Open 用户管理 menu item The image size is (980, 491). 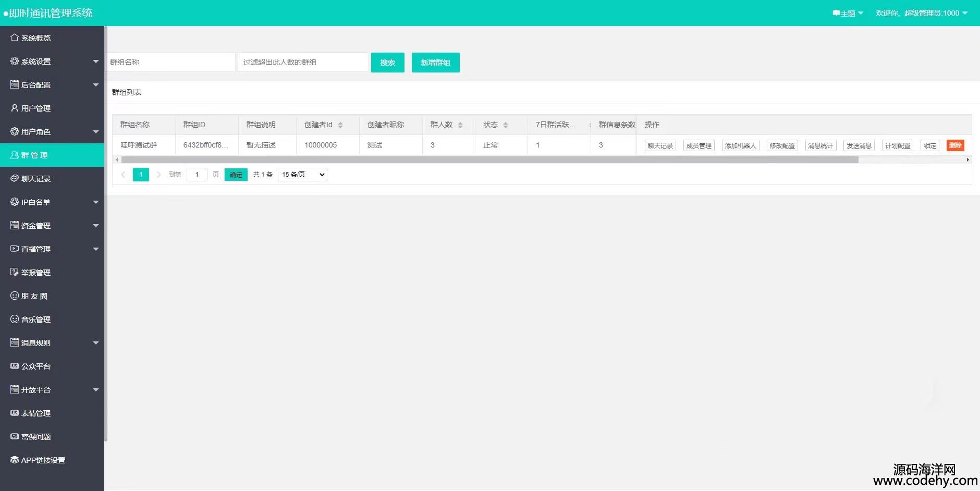click(x=52, y=108)
